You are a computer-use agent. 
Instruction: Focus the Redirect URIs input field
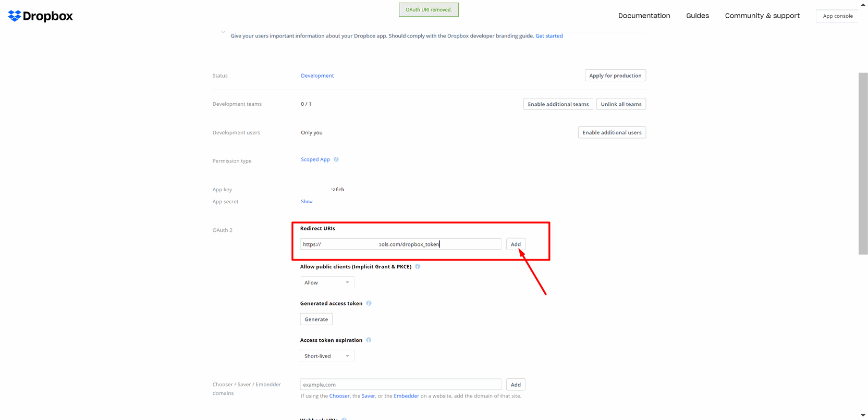click(x=400, y=244)
